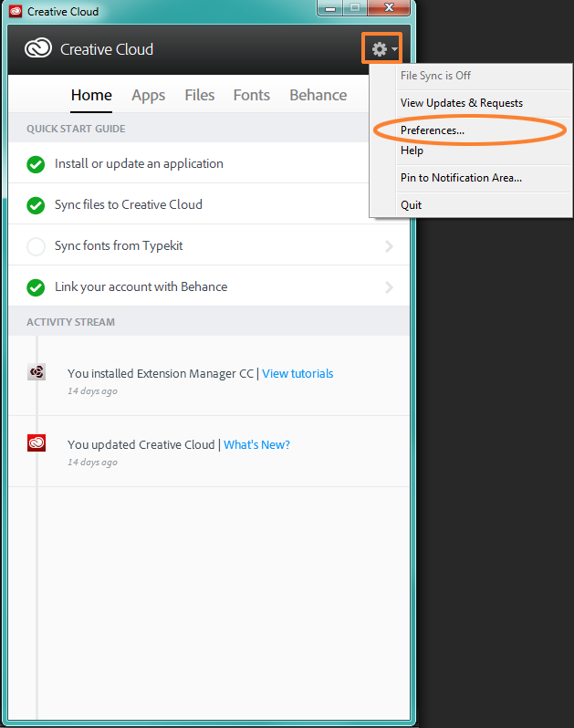Click the dropdown arrow beside the gear
Viewport: 574px width, 728px height.
[x=394, y=50]
